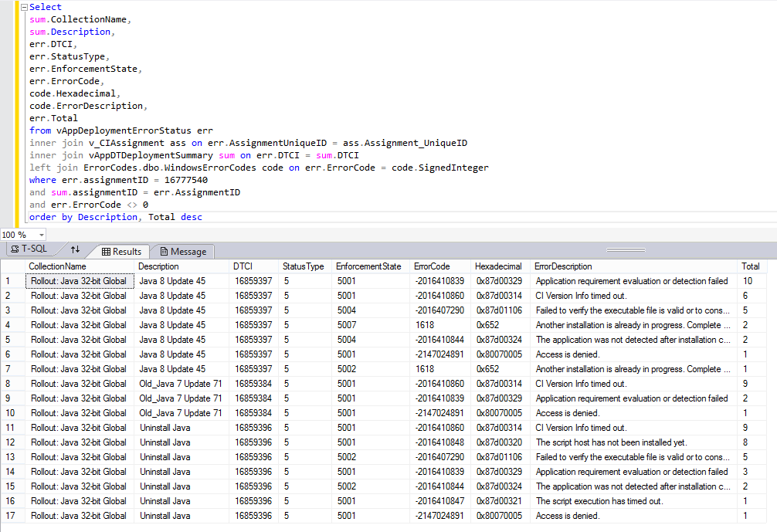Click the 'Old_Java 7 Update 71' cell in row 8
This screenshot has width=777, height=532.
click(181, 384)
